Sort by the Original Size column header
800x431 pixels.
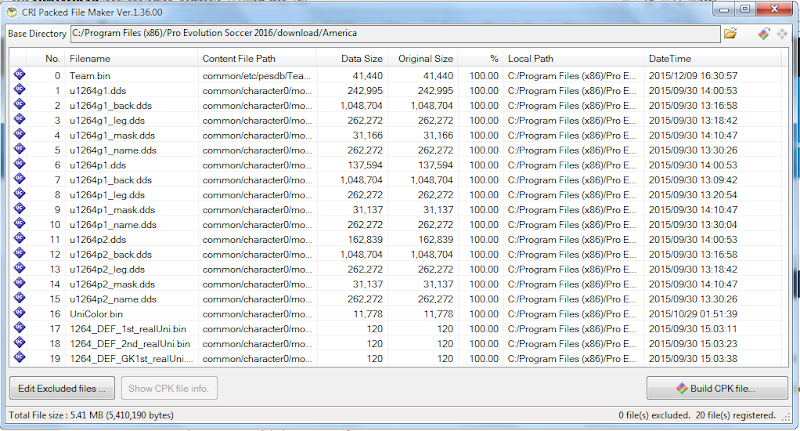(422, 59)
